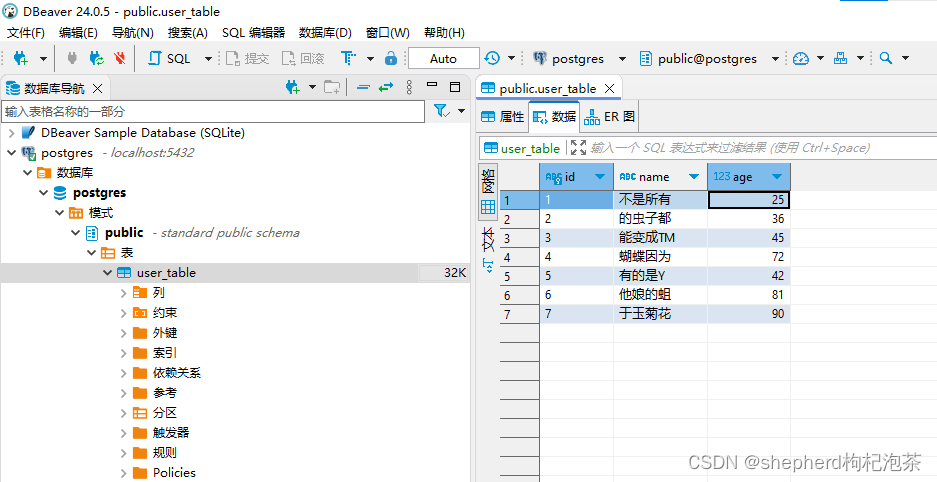Image resolution: width=937 pixels, height=482 pixels.
Task: Open 窗口(W) menu
Action: (388, 33)
